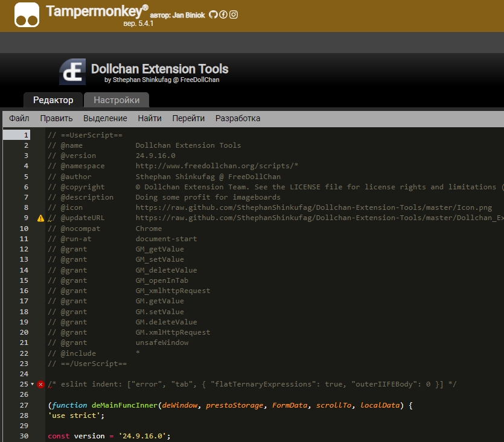Click GM.getValue on line 17
Image resolution: width=504 pixels, height=442 pixels.
160,301
